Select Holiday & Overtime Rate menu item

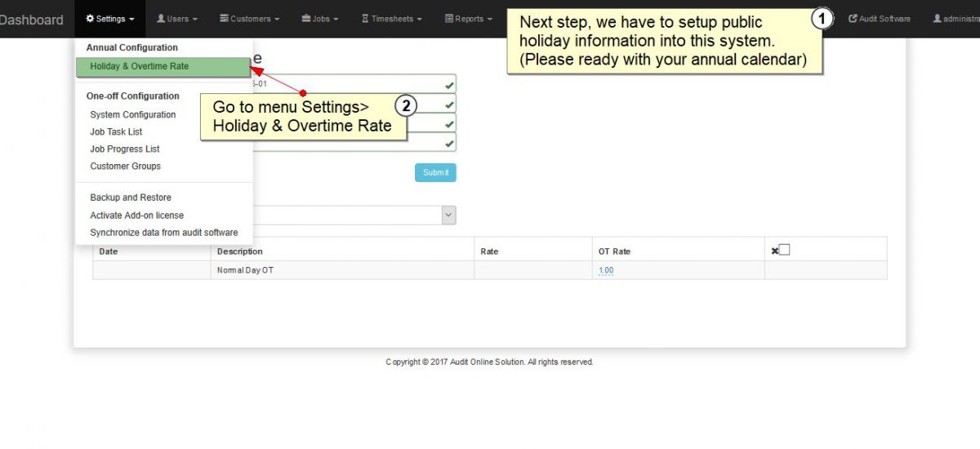click(139, 66)
